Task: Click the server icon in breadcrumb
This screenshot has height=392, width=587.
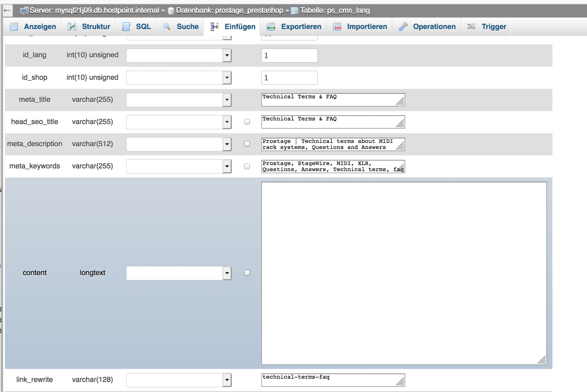Action: coord(24,11)
